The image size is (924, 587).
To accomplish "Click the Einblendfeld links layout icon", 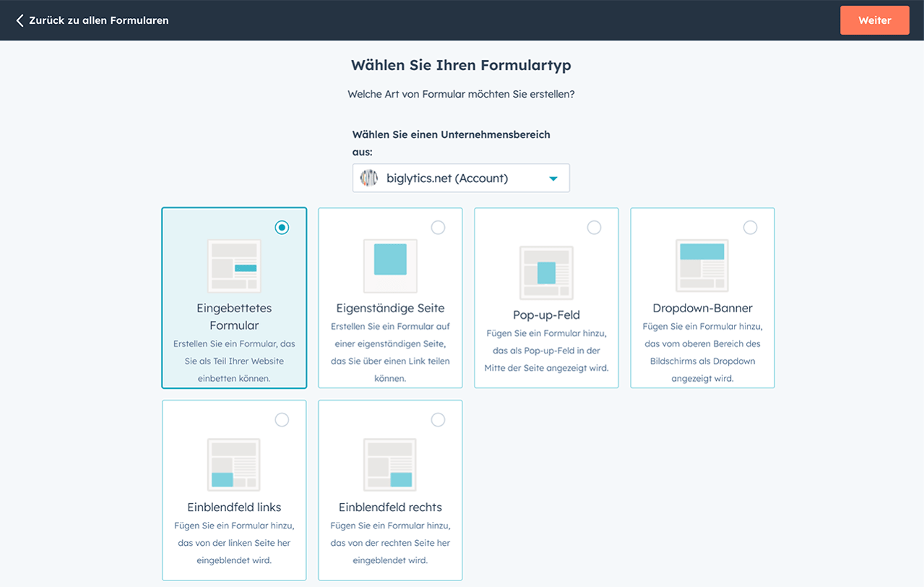I will [234, 465].
